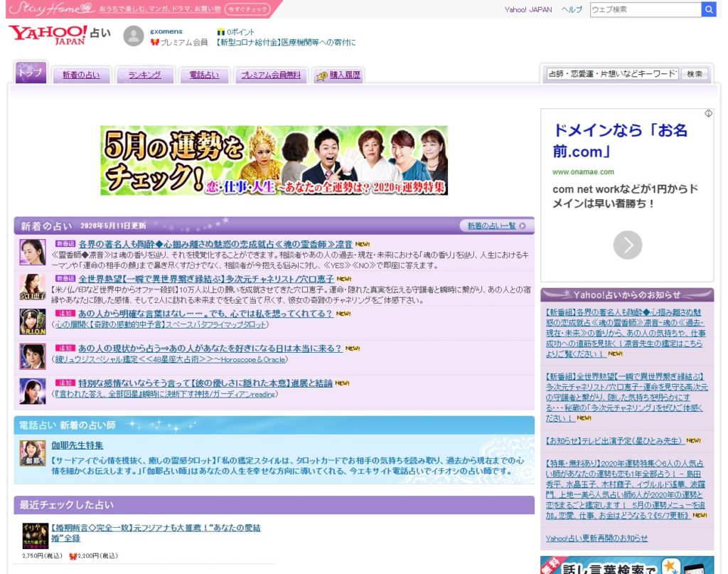
Task: Open あの人の現状から占う link
Action: coord(210,349)
